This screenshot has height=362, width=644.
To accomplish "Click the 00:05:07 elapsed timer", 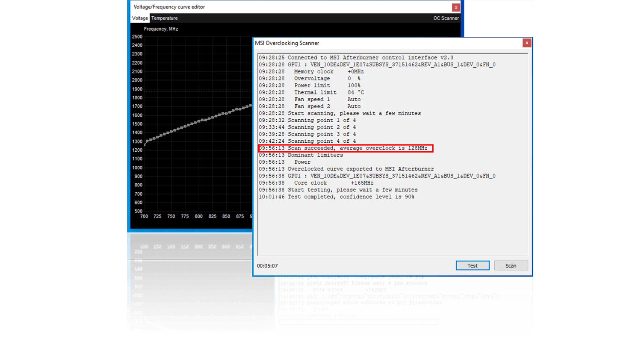I will (267, 266).
